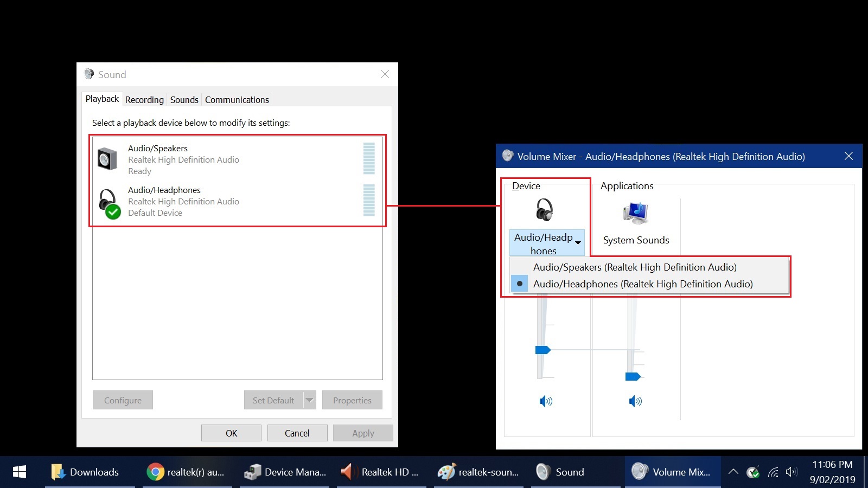Select the Audio/Speakers playback device icon
This screenshot has height=488, width=868.
107,159
